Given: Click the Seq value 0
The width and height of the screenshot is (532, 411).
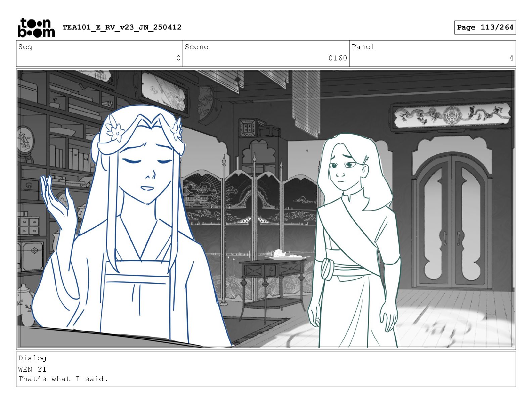Looking at the screenshot, I should point(178,58).
